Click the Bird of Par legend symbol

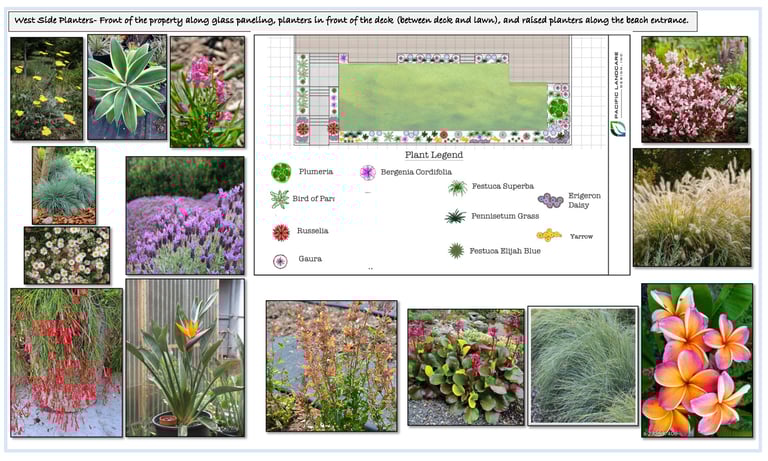click(280, 199)
